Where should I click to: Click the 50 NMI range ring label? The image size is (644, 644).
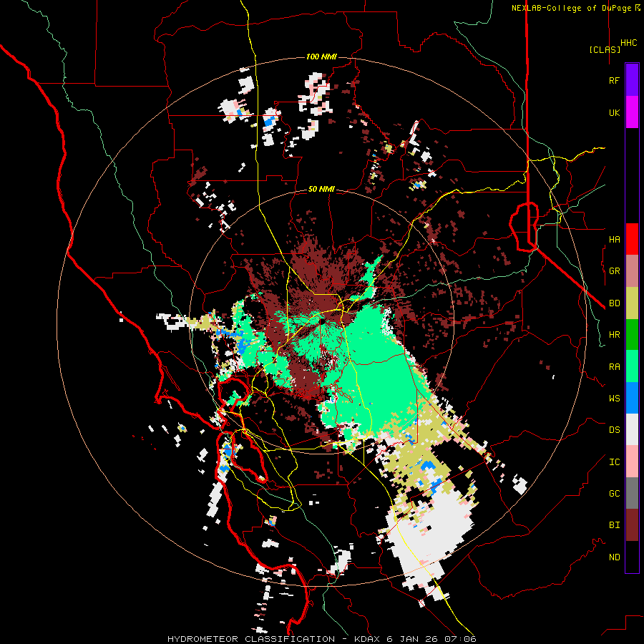(x=321, y=190)
